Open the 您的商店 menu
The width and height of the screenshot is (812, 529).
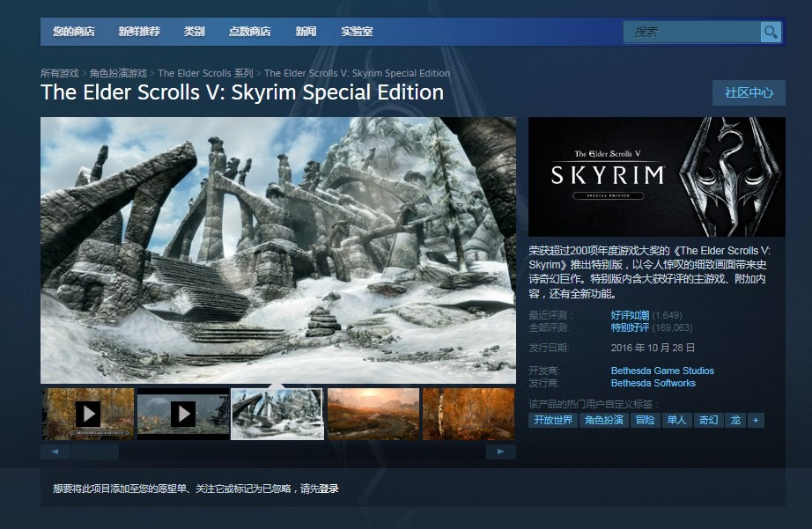[73, 32]
